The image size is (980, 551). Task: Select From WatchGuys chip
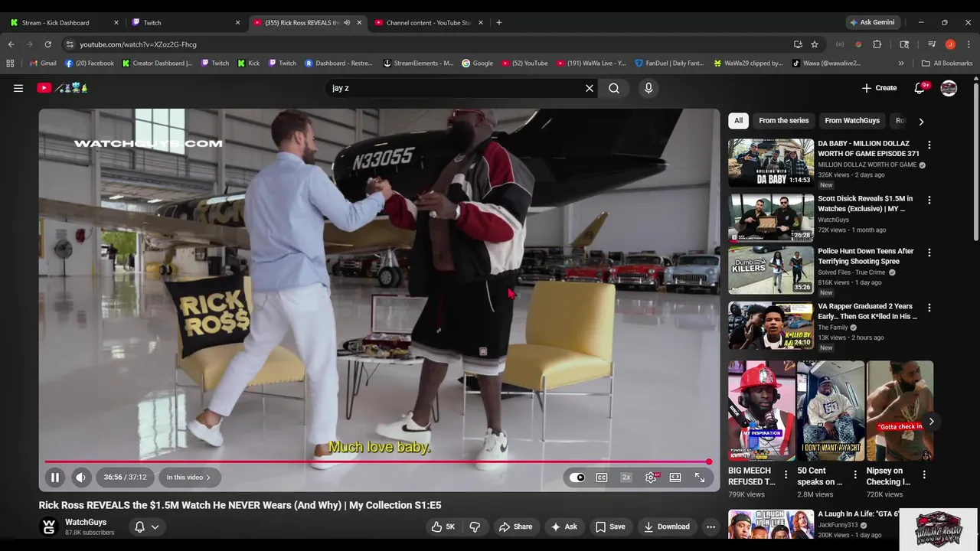point(852,120)
